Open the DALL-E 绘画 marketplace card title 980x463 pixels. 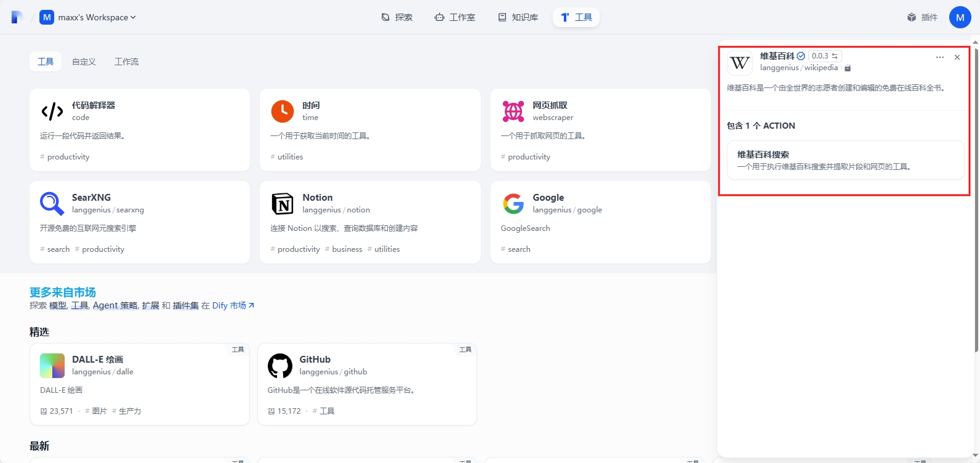pos(97,360)
